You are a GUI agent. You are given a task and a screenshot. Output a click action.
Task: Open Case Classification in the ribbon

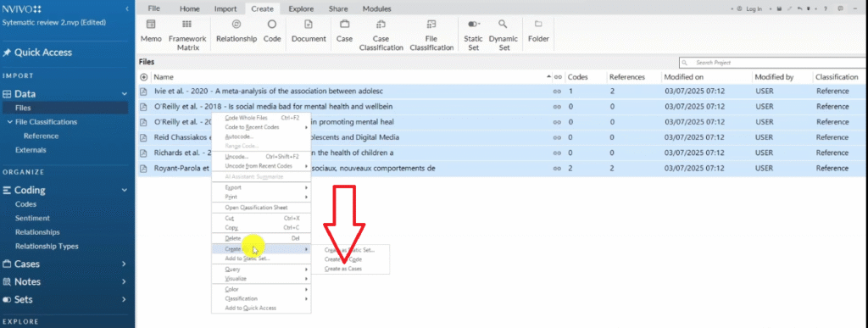381,36
